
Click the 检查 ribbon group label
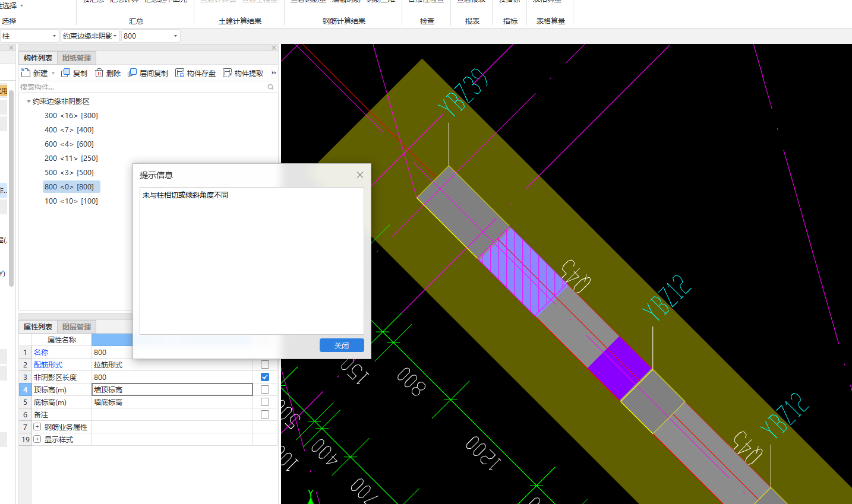click(x=427, y=21)
